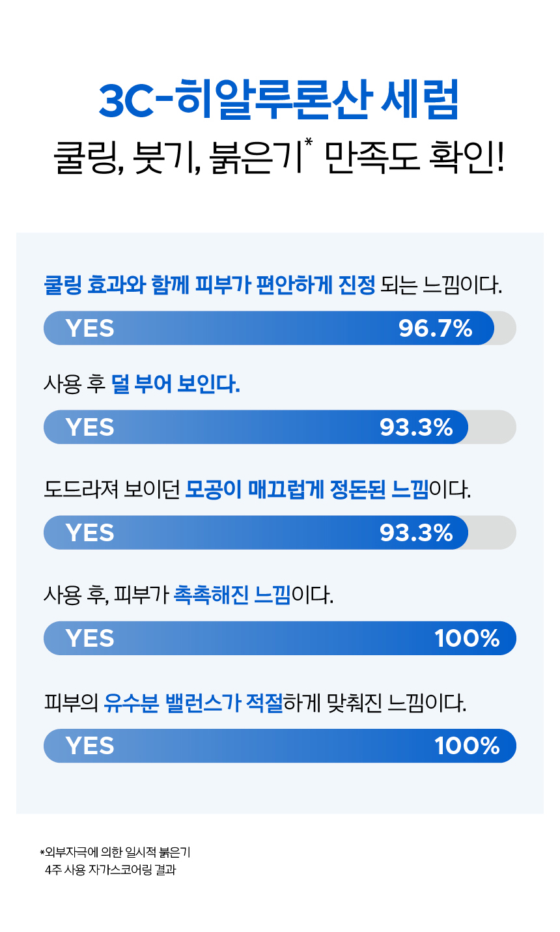This screenshot has width=560, height=932.
Task: Click YES on the 덜 부어 보인다 bar
Action: click(x=90, y=428)
